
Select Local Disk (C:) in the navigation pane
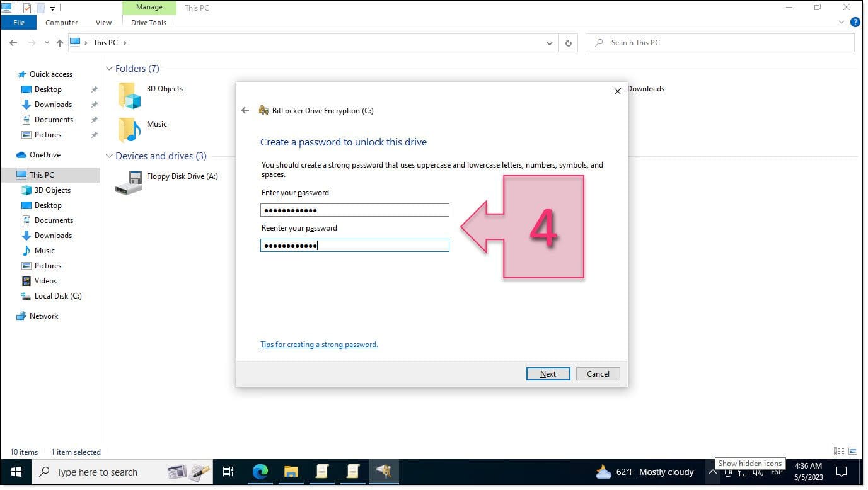point(58,296)
